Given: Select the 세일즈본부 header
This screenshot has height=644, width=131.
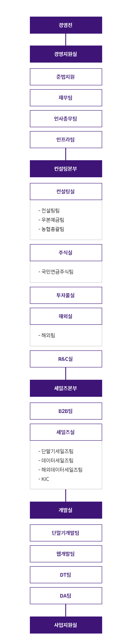Looking at the screenshot, I should [x=66, y=389].
